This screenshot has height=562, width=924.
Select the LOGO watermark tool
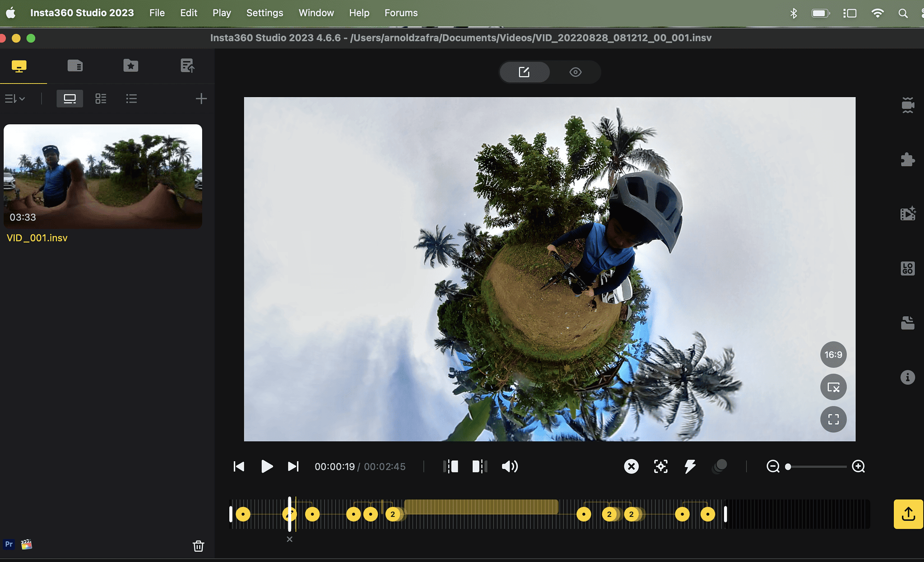point(909,268)
